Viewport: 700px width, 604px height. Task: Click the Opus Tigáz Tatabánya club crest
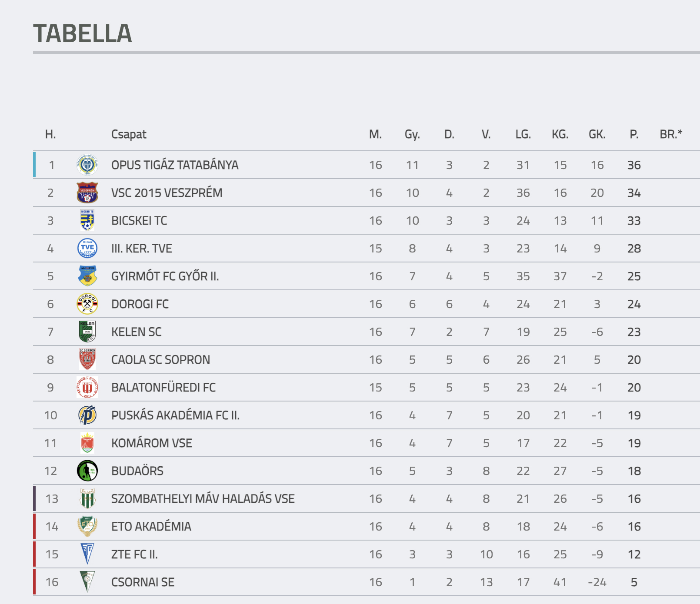click(87, 165)
